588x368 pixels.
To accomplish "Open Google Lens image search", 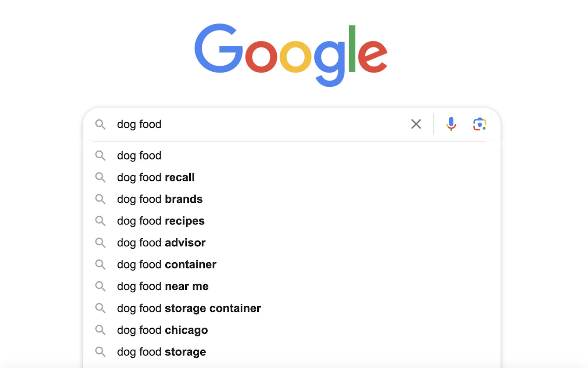I will coord(479,124).
